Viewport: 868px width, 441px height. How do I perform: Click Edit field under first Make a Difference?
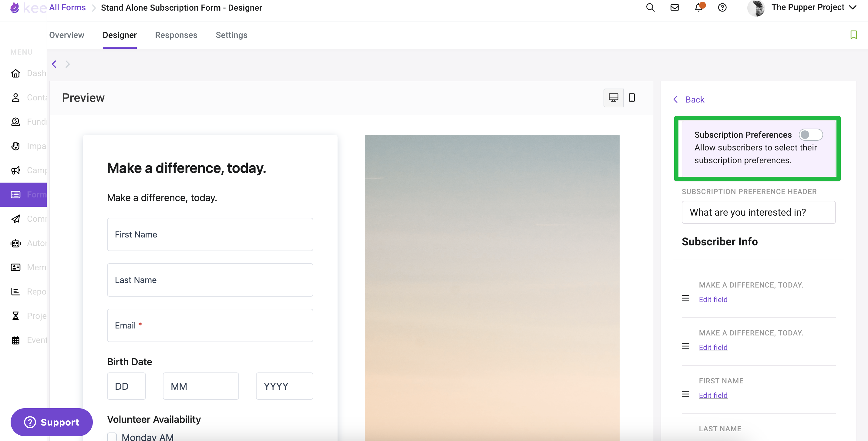[713, 299]
